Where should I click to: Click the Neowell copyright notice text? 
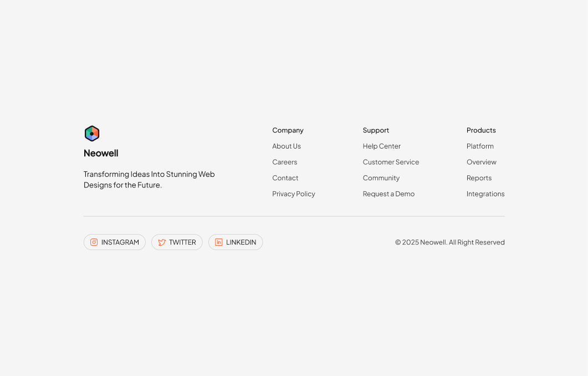coord(449,242)
